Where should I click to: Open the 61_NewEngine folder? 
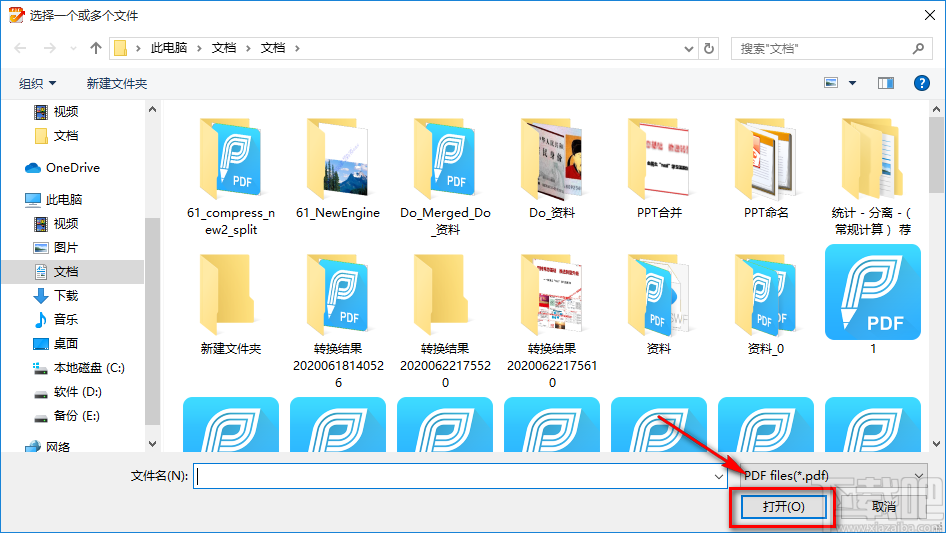338,170
